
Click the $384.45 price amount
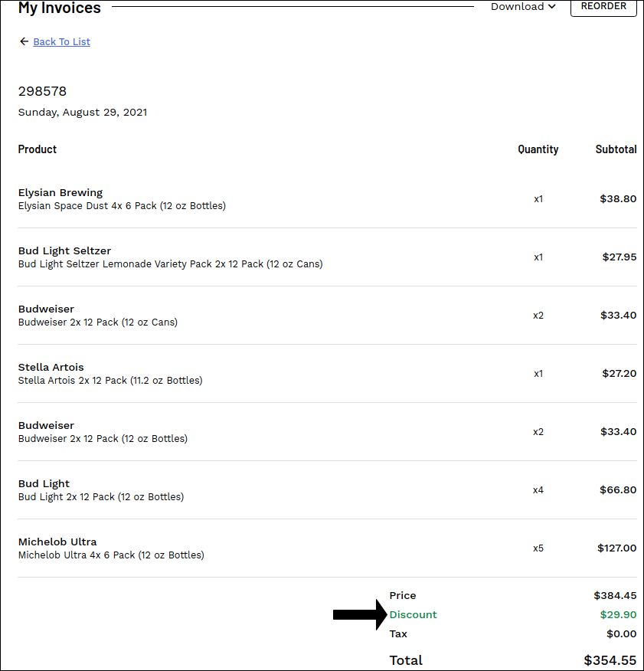click(615, 595)
